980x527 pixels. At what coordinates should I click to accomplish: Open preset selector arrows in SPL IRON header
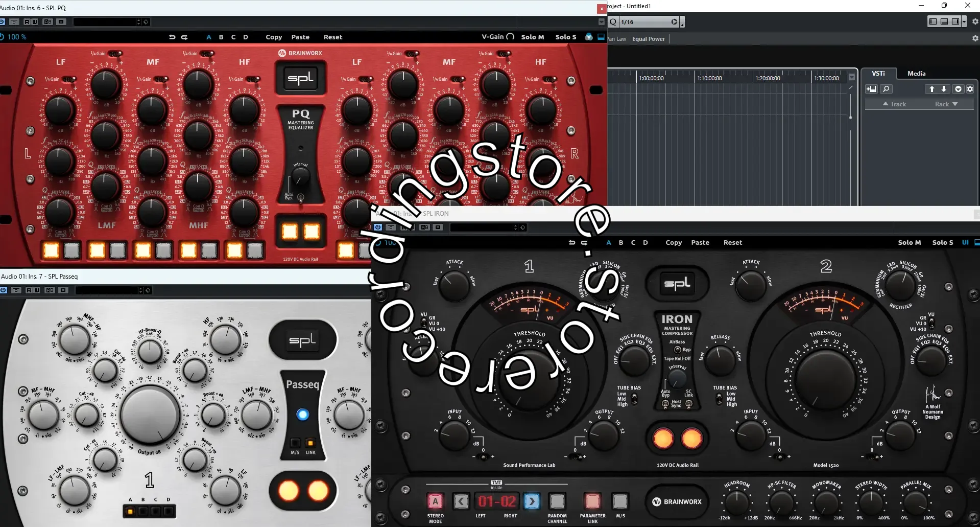point(515,227)
